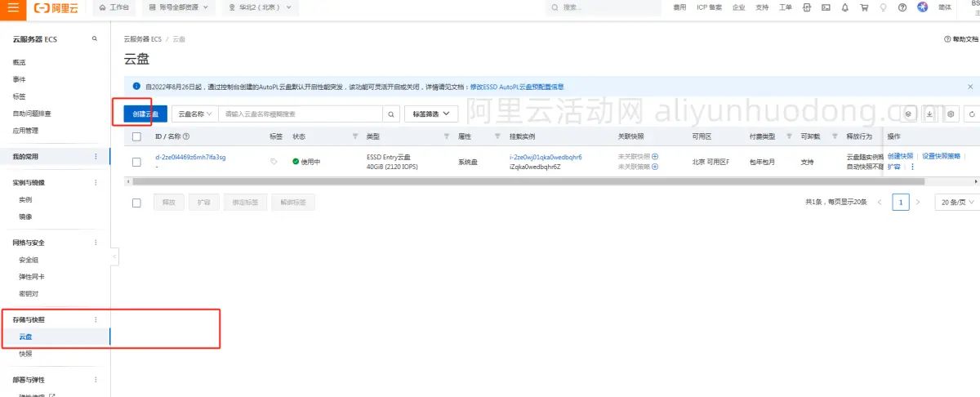Tick the checkbox for disk d-2ze0l4469z6mh7ifa3sg

tap(136, 162)
